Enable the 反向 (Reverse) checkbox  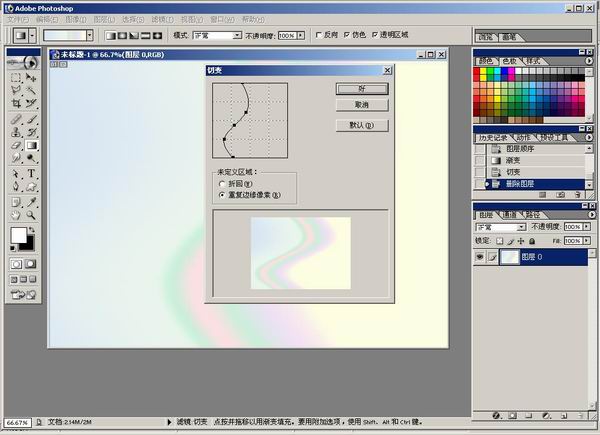(318, 35)
